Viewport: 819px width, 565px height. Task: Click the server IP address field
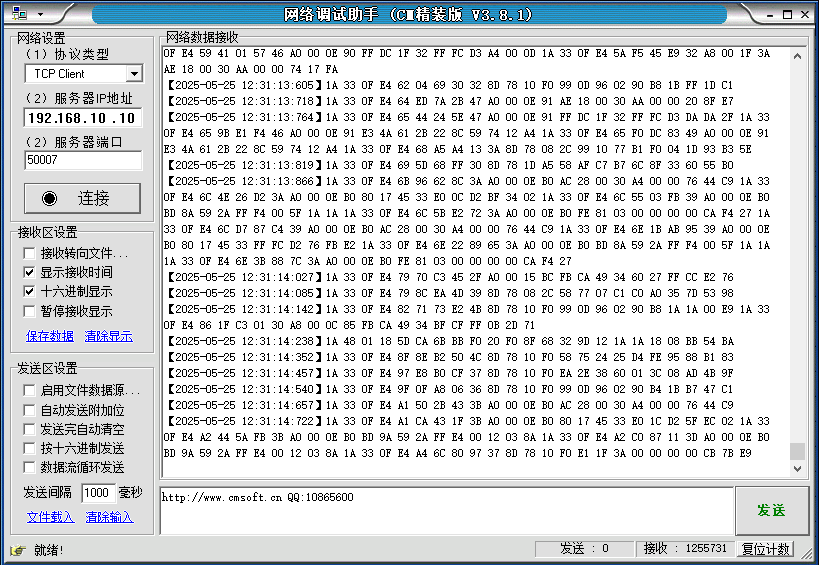pos(83,118)
